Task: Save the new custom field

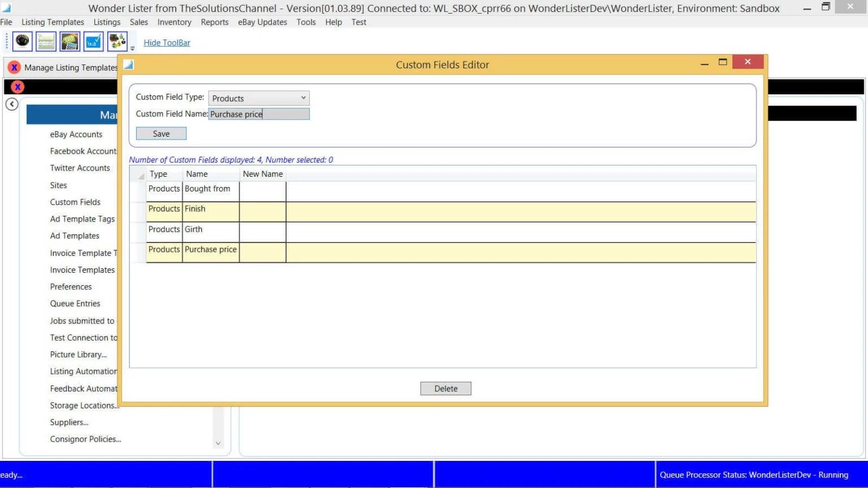Action: click(x=161, y=133)
